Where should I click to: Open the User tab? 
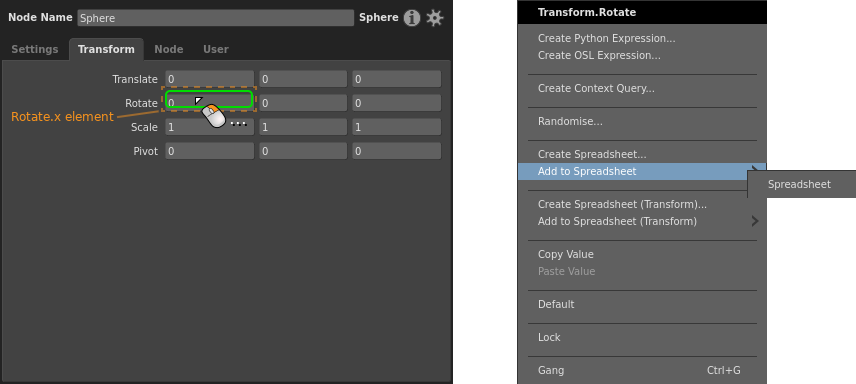pos(216,49)
